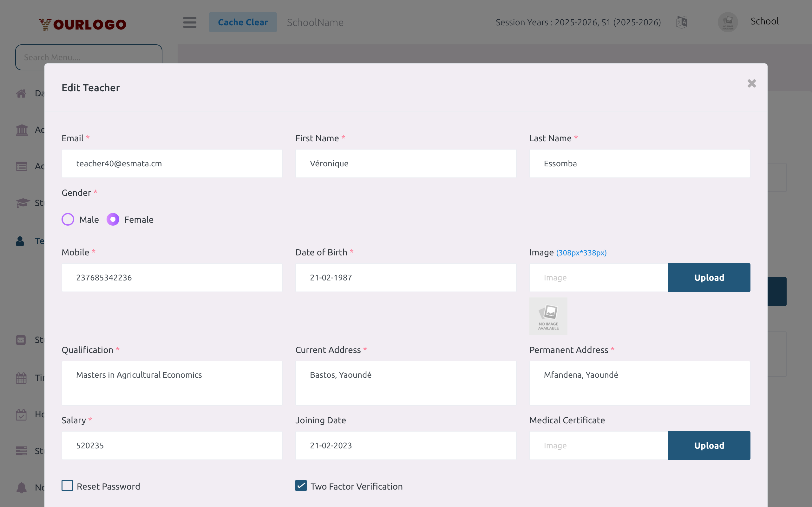Click the bank institution icon in sidebar
The height and width of the screenshot is (507, 812).
(x=22, y=130)
